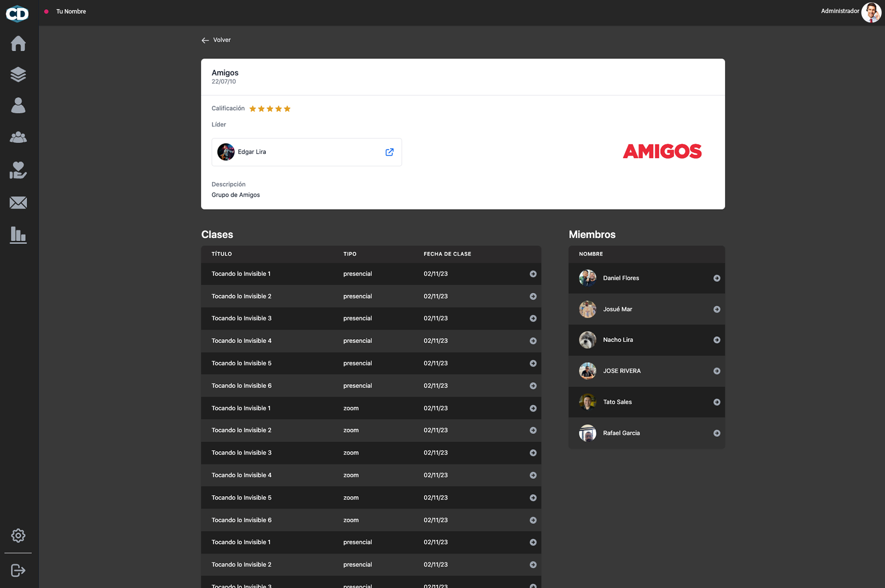
Task: Open the layers stack icon in sidebar
Action: click(x=18, y=74)
